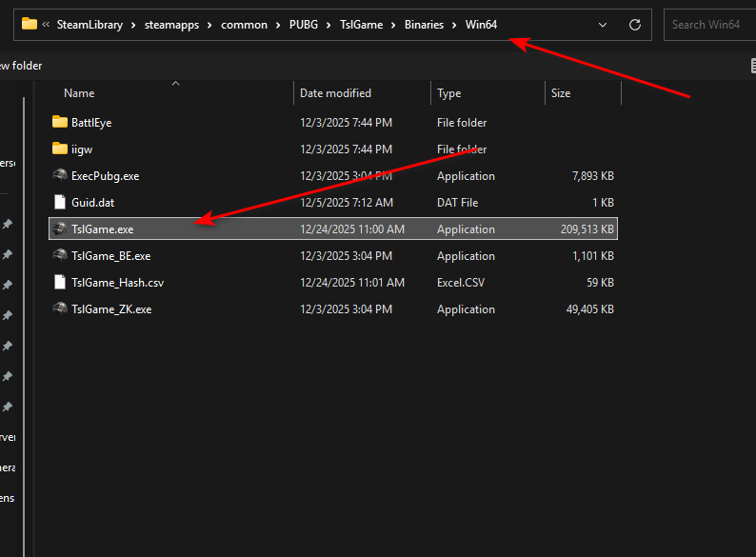The image size is (756, 557).
Task: Click the Search Win64 field
Action: [x=709, y=25]
